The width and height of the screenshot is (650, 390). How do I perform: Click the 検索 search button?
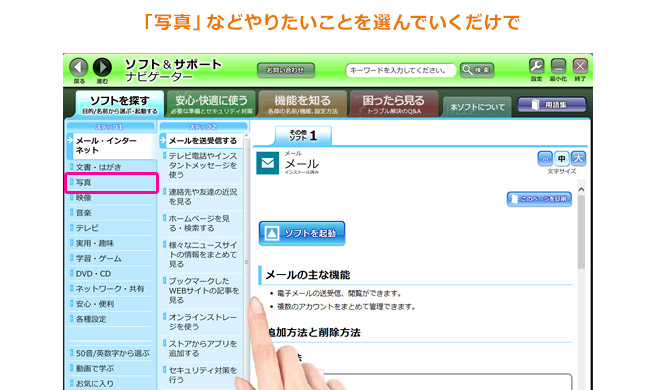(477, 70)
